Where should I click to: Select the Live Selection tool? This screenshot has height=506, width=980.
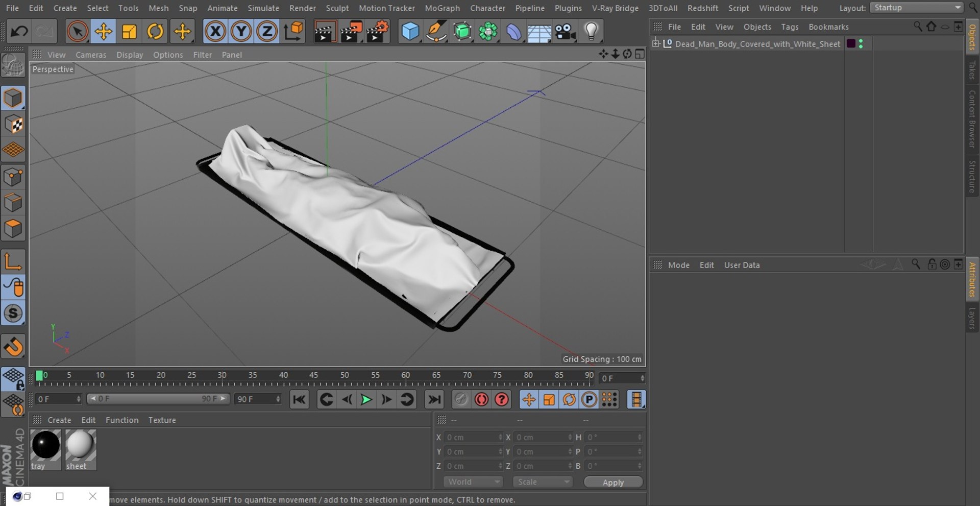[77, 32]
